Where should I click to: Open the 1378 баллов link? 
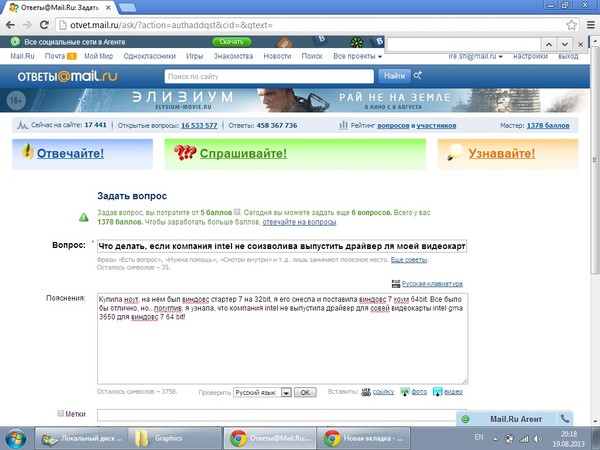click(x=548, y=126)
